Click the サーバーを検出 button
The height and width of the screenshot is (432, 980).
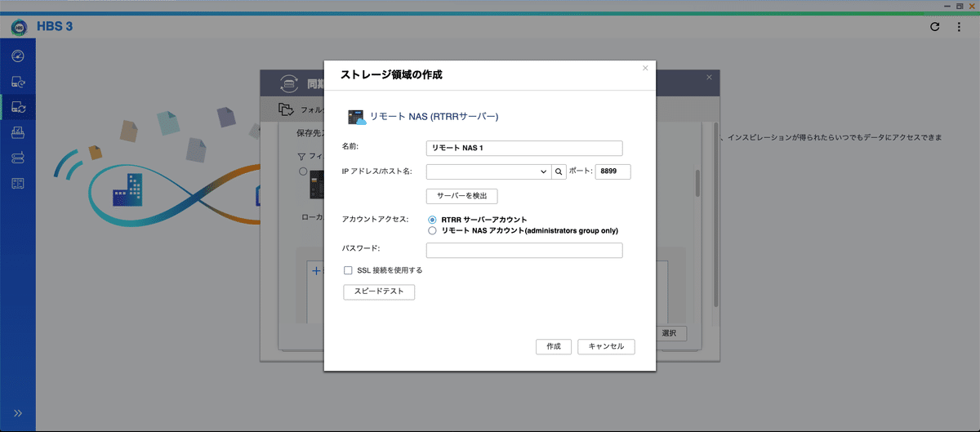click(462, 196)
